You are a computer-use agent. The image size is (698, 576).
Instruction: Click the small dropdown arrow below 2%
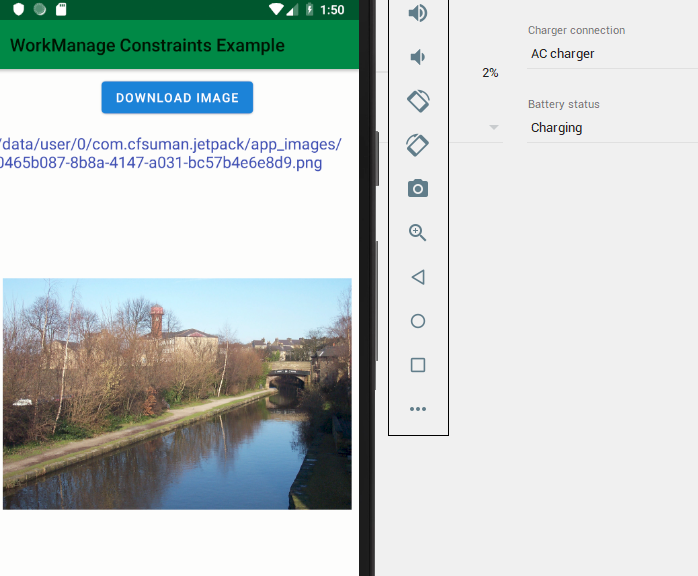click(494, 127)
